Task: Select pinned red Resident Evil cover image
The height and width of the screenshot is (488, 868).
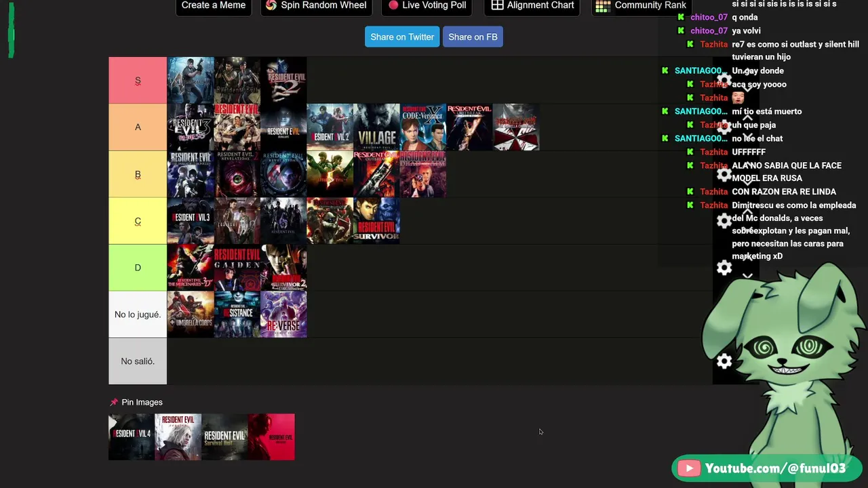Action: click(x=271, y=437)
